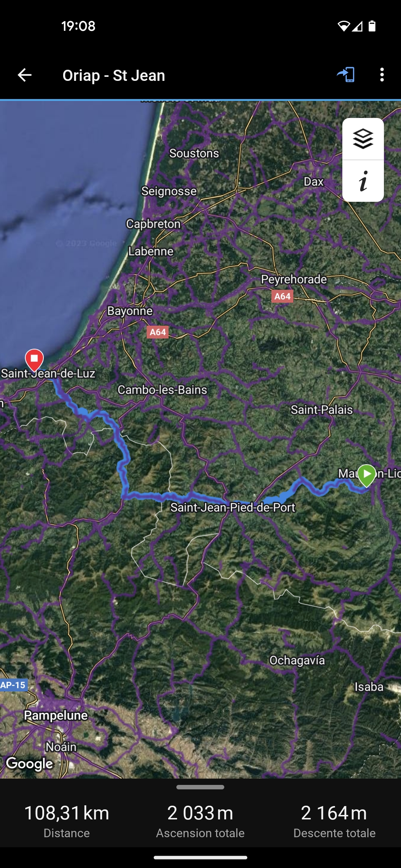401x868 pixels.
Task: Expand the bottom sheet drag handle
Action: click(x=200, y=787)
